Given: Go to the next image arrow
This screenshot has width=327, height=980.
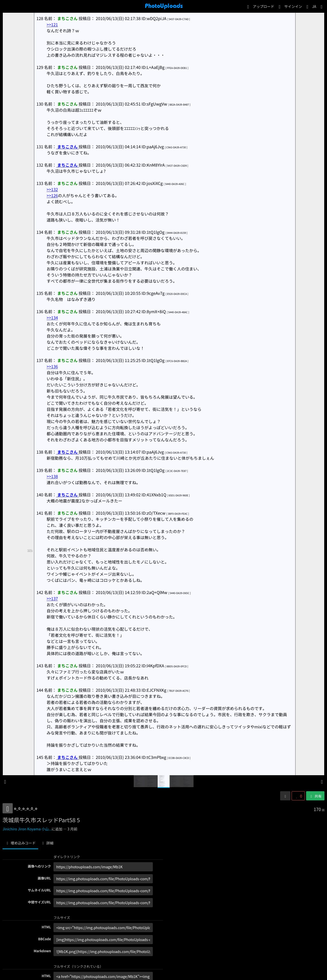Looking at the screenshot, I should pos(322,781).
